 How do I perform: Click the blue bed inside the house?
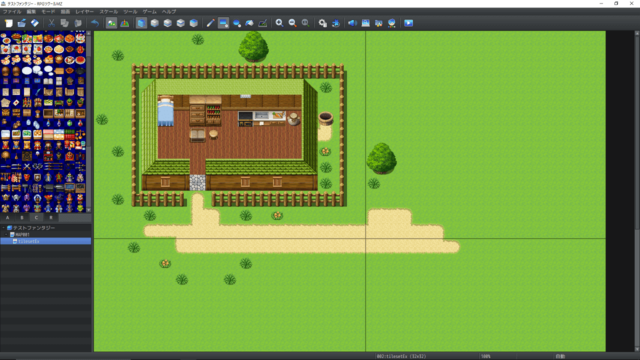(x=166, y=111)
